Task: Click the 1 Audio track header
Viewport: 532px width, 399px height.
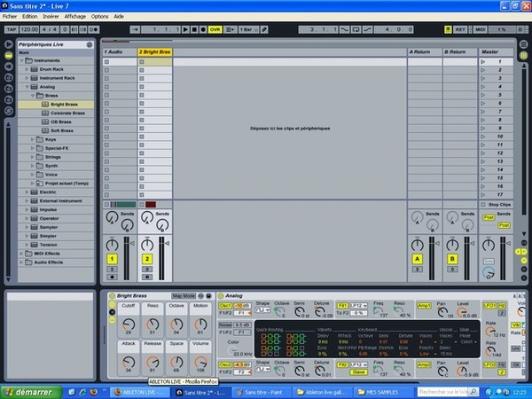Action: coord(120,52)
